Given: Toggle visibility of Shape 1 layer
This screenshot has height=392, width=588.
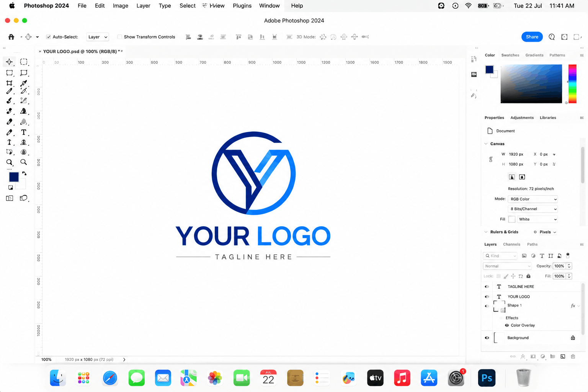Looking at the screenshot, I should point(487,306).
